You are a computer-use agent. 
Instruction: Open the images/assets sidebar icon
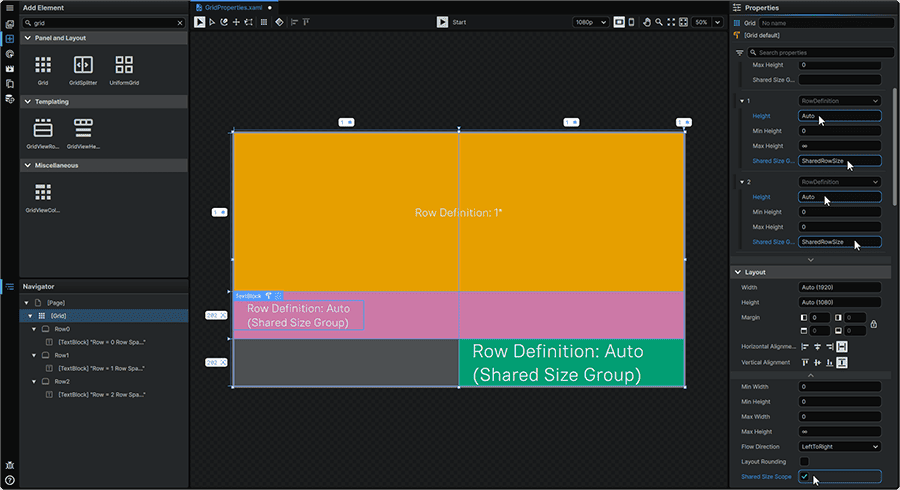[x=9, y=24]
